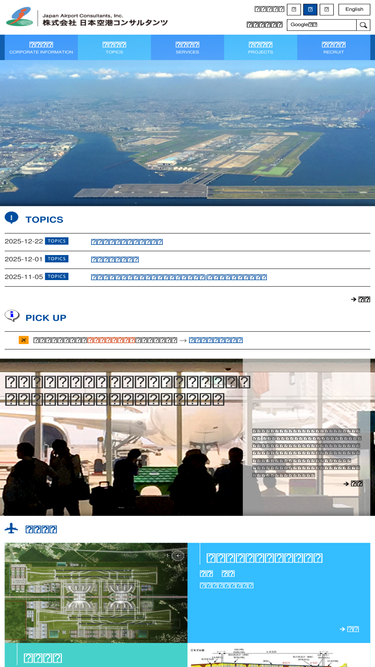Open the SERVICES navigation tab
Screen dimensions: 375x667
[188, 48]
